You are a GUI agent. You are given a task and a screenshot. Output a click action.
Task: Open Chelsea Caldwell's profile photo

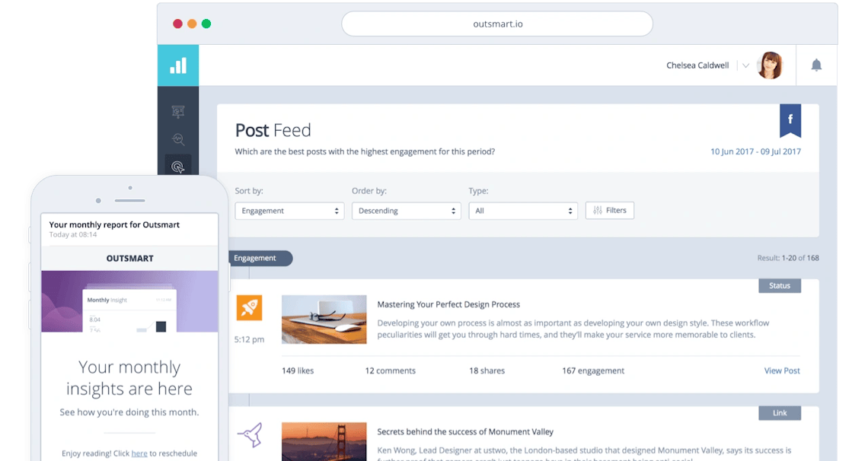point(769,65)
